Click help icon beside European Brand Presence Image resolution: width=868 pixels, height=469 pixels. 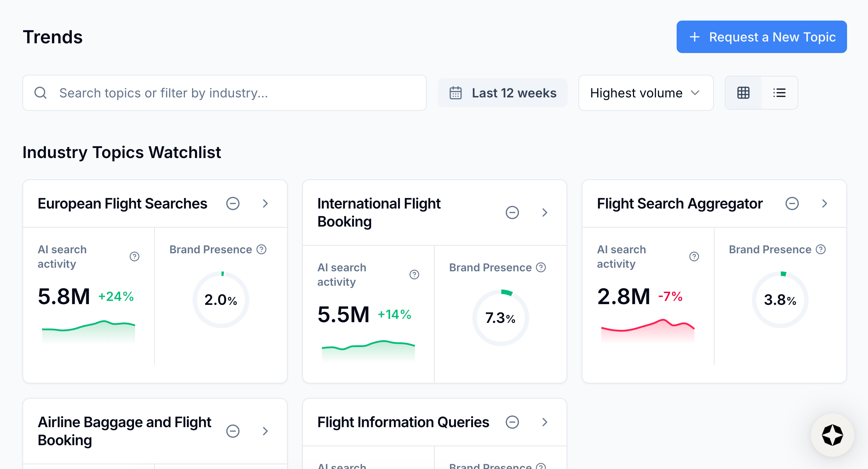coord(261,249)
